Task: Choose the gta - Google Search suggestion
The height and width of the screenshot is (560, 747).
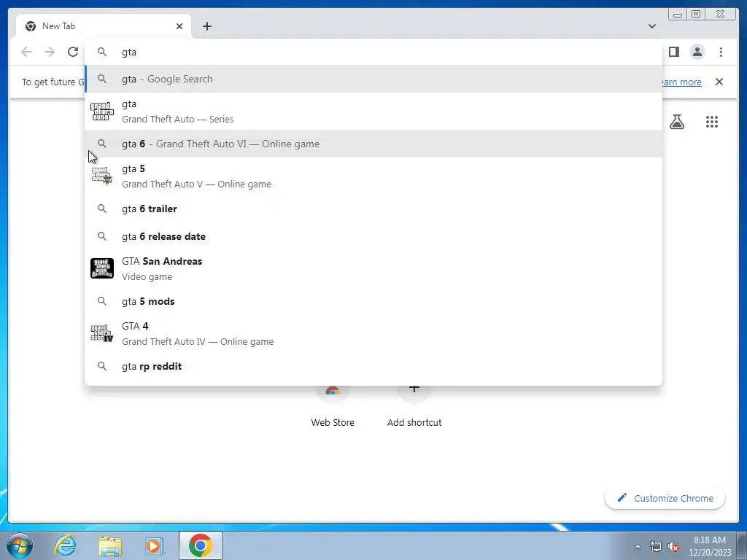Action: pos(373,79)
